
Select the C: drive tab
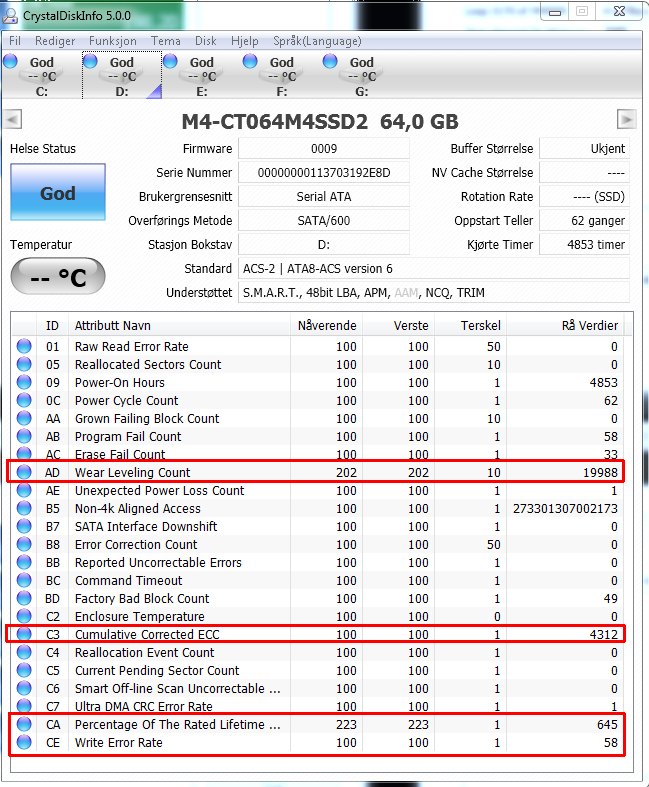41,75
